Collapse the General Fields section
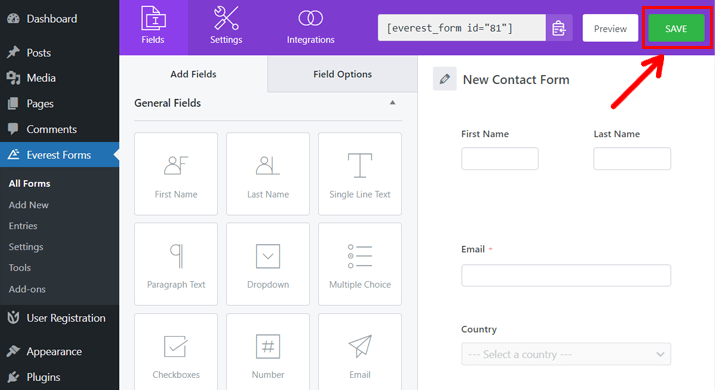This screenshot has height=390, width=715. point(392,103)
